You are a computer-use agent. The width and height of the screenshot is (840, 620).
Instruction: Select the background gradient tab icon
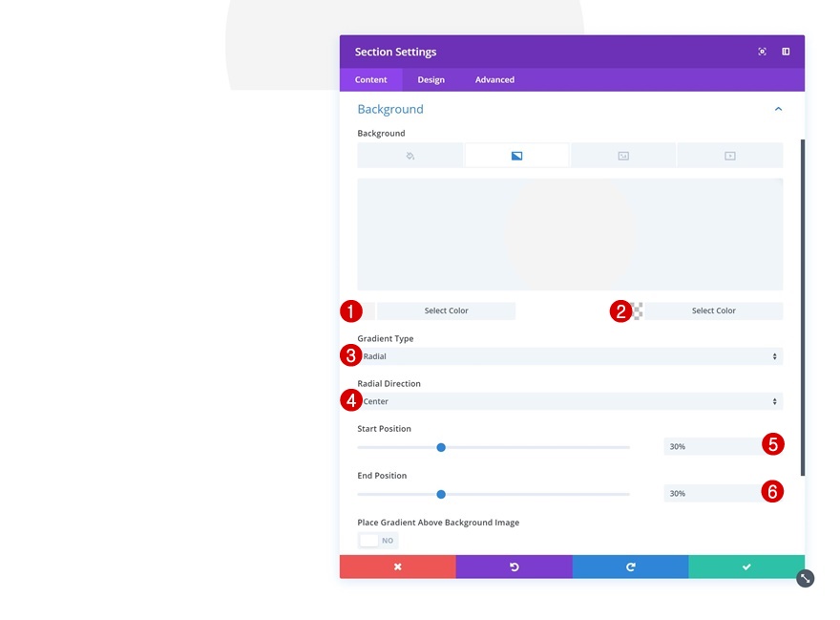click(516, 156)
